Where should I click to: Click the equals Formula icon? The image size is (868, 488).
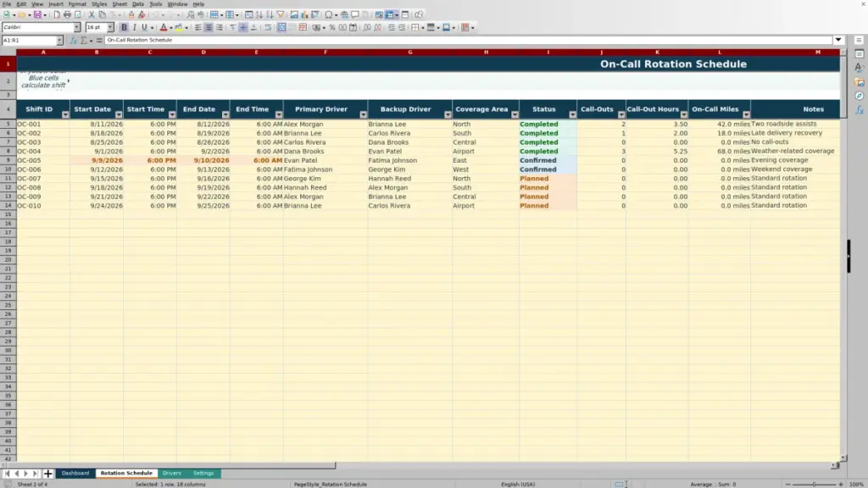pyautogui.click(x=99, y=41)
